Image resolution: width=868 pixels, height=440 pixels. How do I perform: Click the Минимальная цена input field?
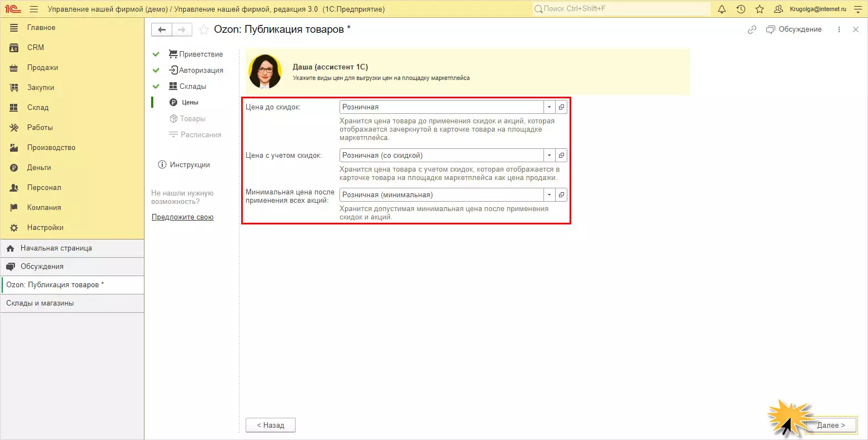tap(442, 195)
